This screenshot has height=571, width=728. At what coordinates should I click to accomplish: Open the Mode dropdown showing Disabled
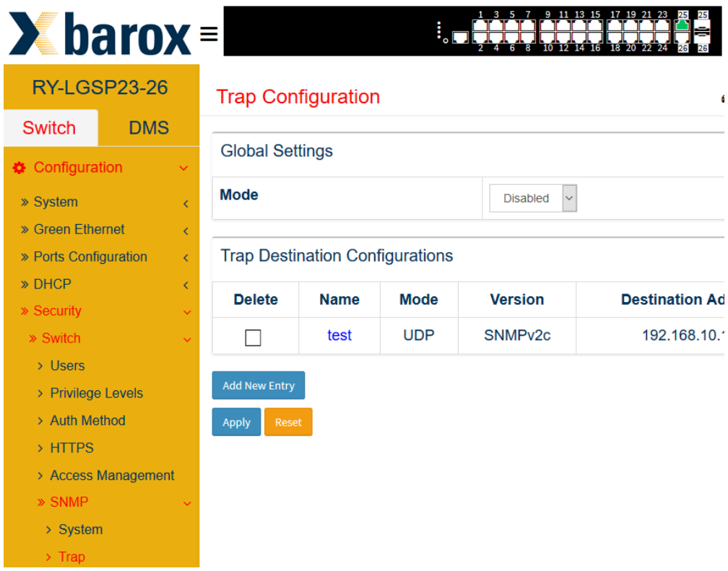point(533,198)
